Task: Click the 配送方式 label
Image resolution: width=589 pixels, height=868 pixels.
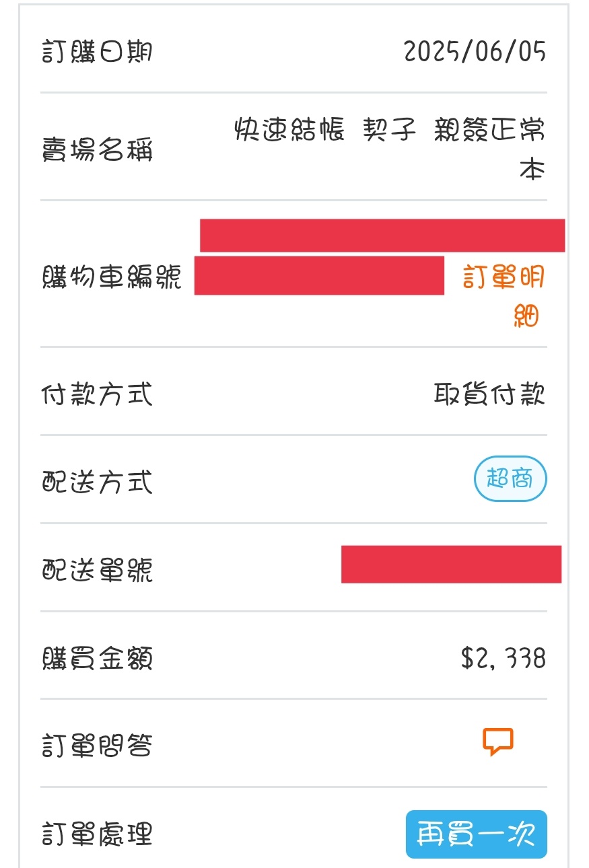Action: (x=98, y=482)
